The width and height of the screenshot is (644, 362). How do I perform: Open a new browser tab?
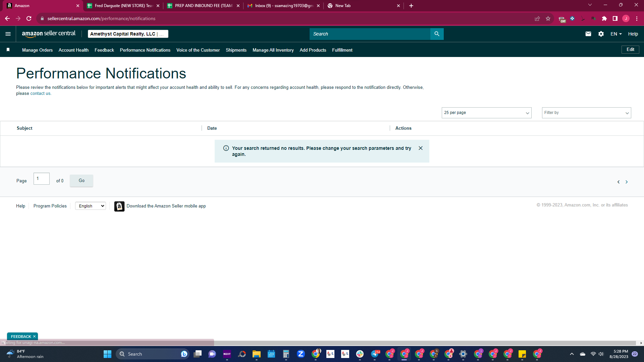(411, 6)
